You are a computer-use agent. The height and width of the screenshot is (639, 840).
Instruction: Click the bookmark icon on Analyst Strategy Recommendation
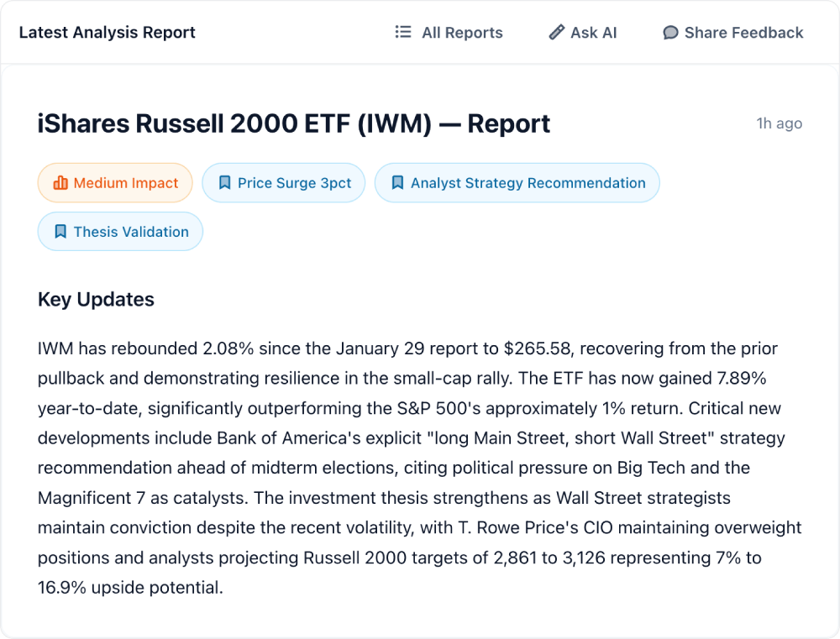click(x=397, y=182)
